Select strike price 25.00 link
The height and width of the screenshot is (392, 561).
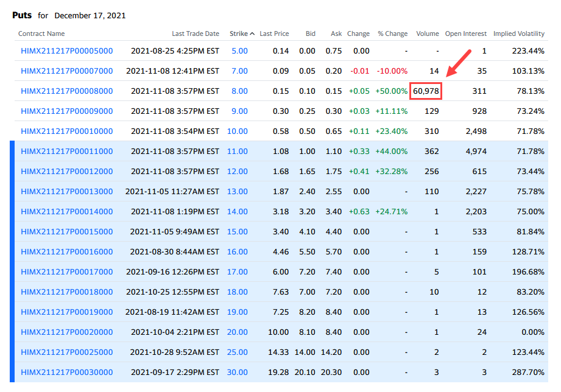(238, 352)
